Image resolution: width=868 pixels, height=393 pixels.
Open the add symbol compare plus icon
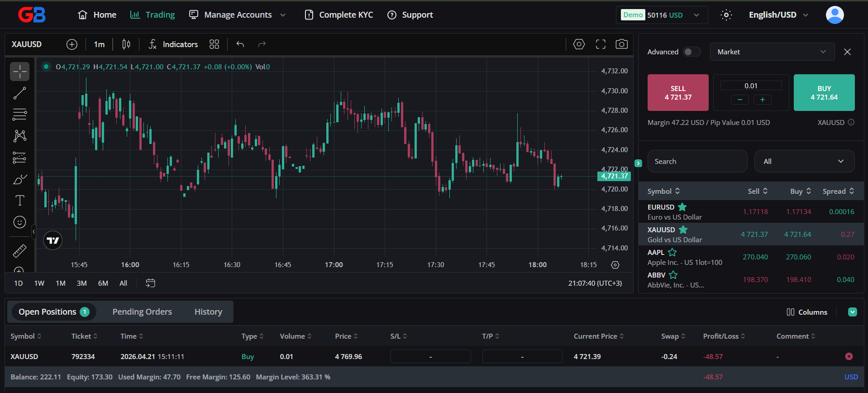click(72, 44)
